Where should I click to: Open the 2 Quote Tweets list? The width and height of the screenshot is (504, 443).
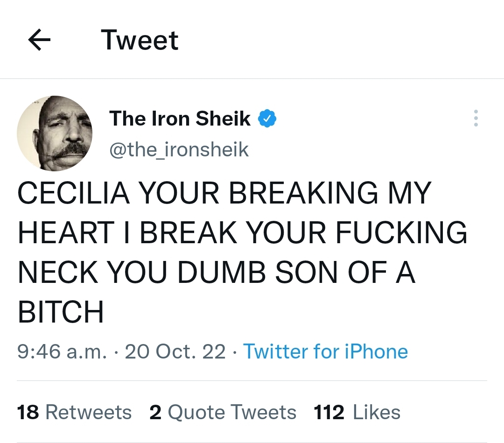tap(223, 412)
